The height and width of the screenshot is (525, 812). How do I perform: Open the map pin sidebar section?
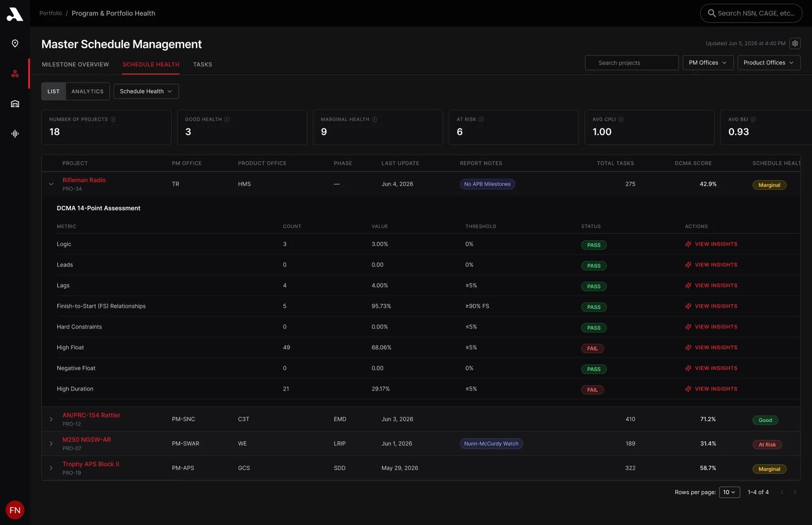15,44
